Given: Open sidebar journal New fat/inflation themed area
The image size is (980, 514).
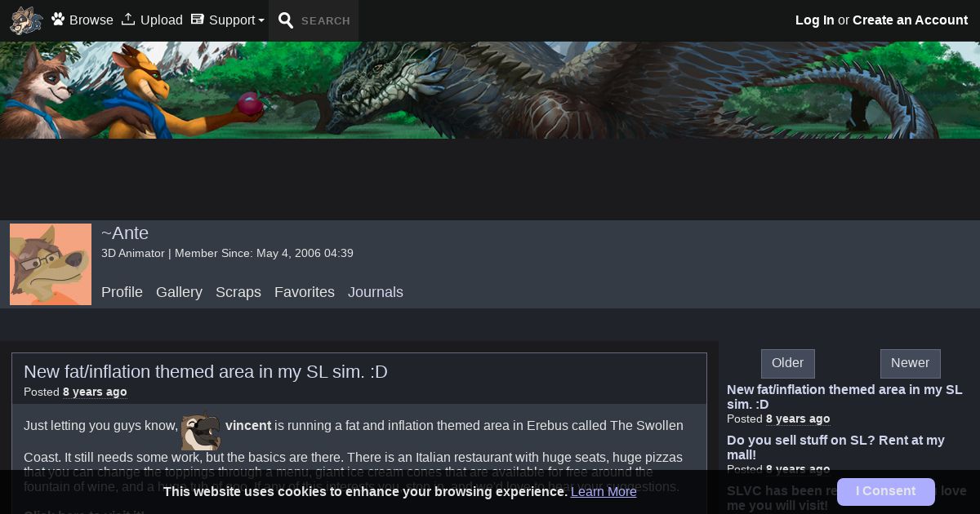Looking at the screenshot, I should [x=844, y=397].
